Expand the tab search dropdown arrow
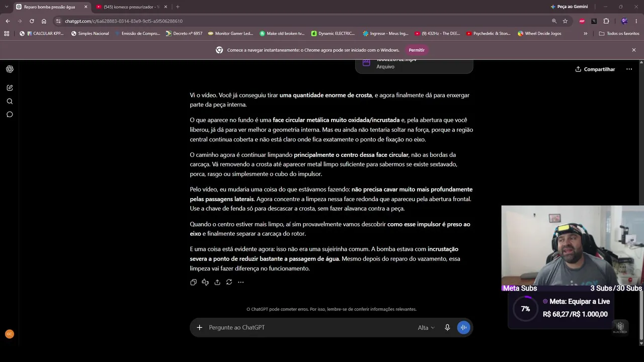The width and height of the screenshot is (644, 362). (x=6, y=7)
